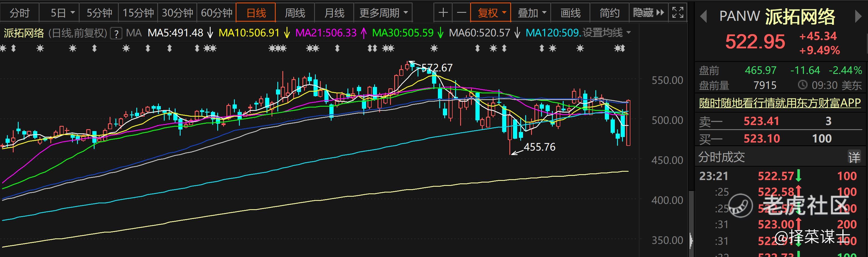The width and height of the screenshot is (868, 257).
Task: Open MA indicator help question mark
Action: (116, 33)
